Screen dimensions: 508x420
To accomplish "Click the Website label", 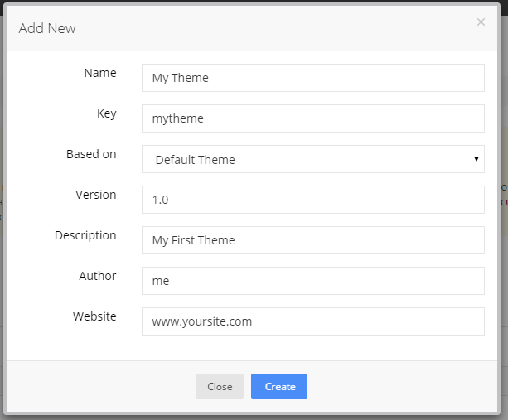I will click(94, 316).
